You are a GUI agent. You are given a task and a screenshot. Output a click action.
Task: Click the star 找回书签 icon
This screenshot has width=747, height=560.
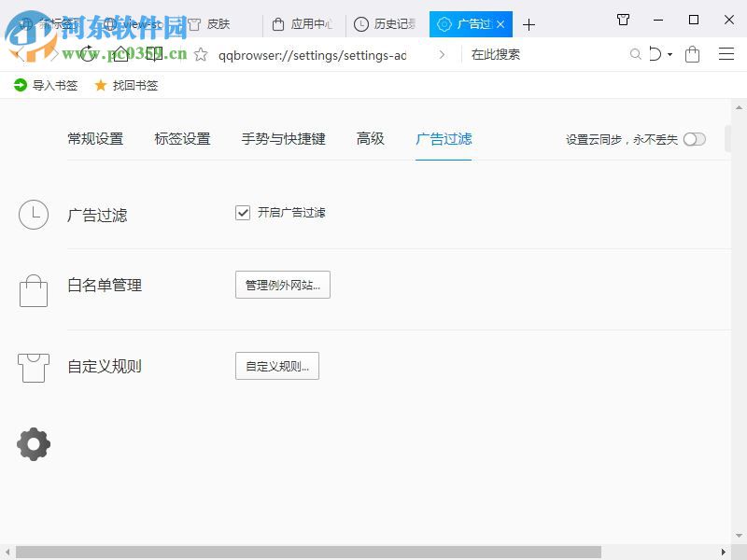click(101, 85)
